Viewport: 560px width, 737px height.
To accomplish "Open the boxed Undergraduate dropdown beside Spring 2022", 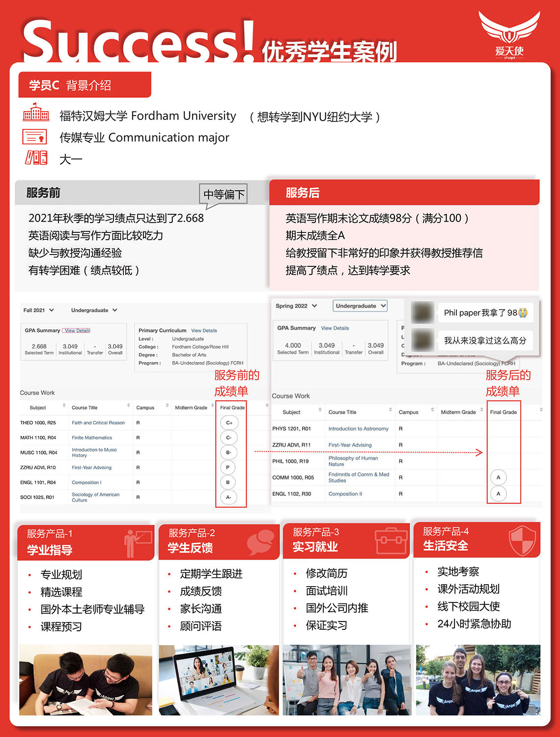I will (360, 306).
